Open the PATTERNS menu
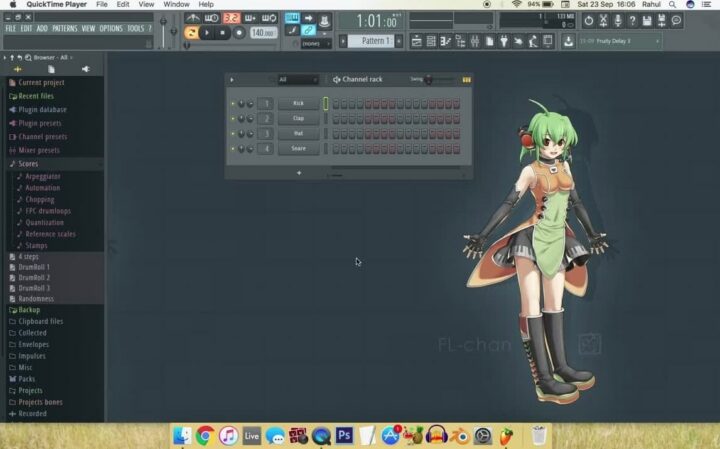Viewport: 720px width, 449px height. pos(64,28)
